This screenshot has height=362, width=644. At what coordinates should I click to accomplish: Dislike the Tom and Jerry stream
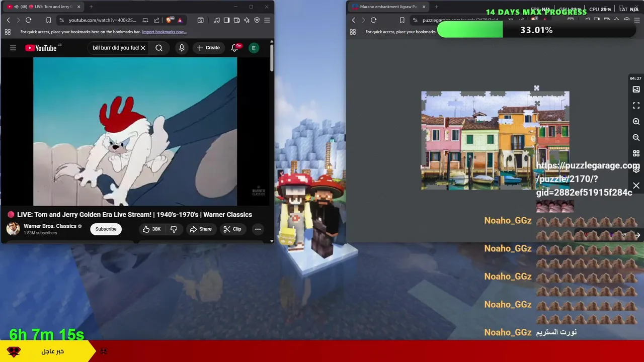click(x=174, y=229)
